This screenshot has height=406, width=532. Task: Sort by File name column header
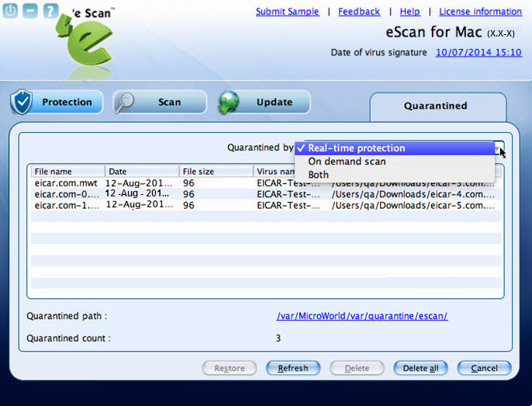pyautogui.click(x=68, y=172)
